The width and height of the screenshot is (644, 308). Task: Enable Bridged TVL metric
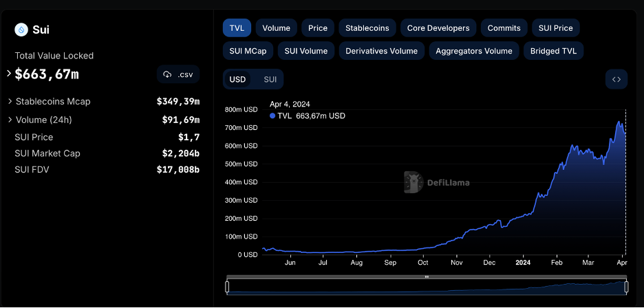point(553,51)
